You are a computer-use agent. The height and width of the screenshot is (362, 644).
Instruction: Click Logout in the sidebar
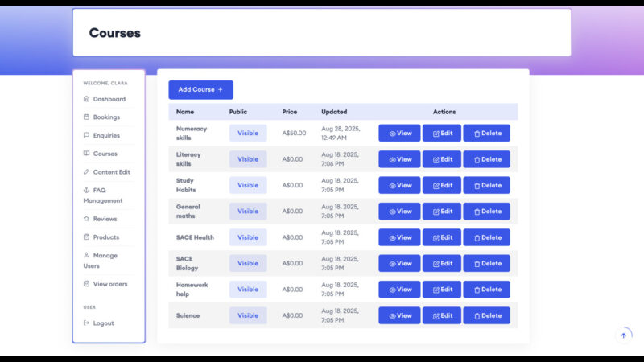[x=98, y=323]
